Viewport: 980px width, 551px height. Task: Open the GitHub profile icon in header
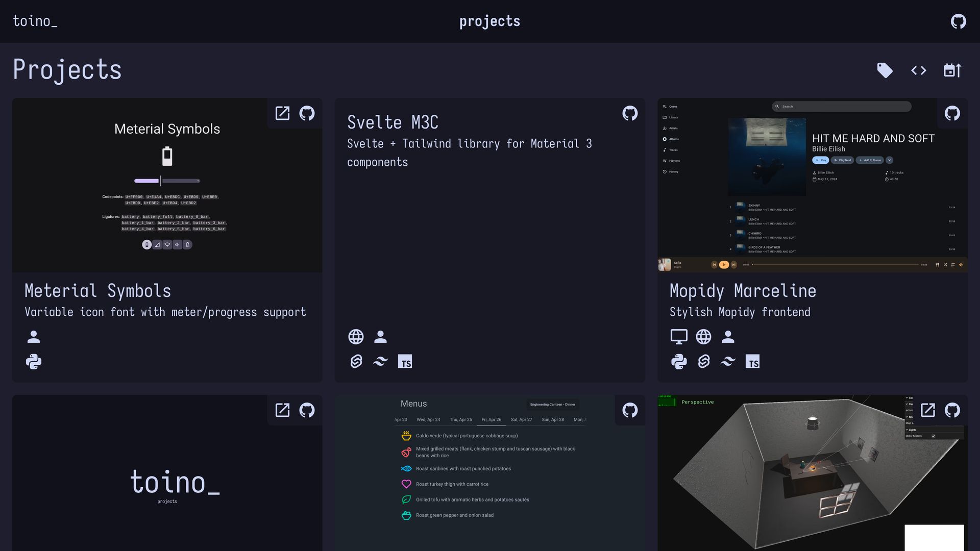click(x=958, y=21)
